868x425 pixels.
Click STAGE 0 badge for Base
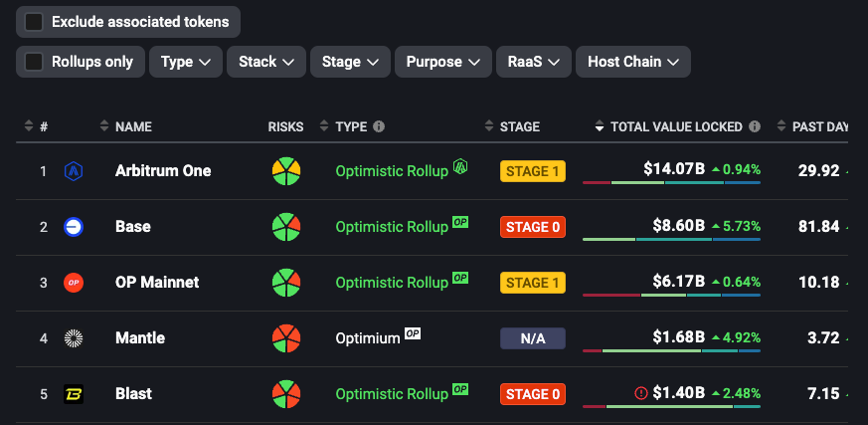(x=533, y=227)
